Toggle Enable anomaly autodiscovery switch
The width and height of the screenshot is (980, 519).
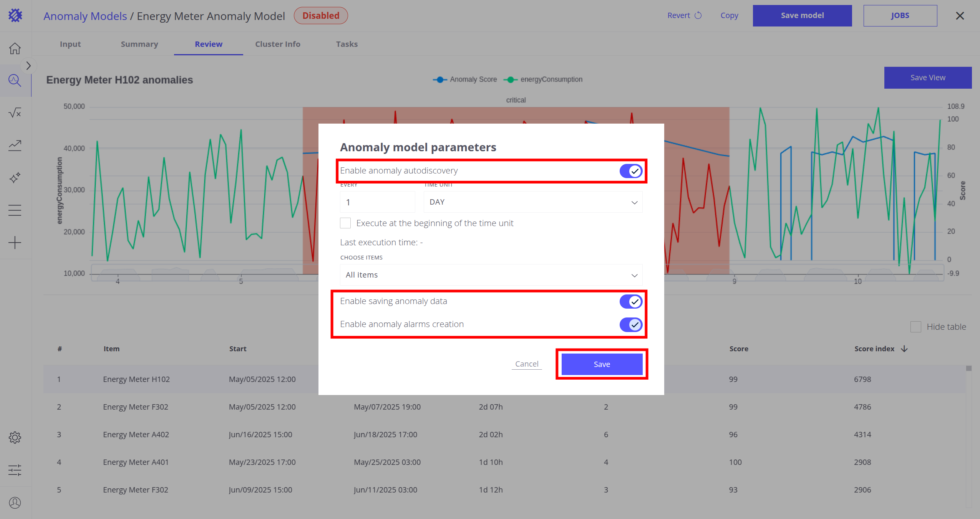(x=630, y=171)
